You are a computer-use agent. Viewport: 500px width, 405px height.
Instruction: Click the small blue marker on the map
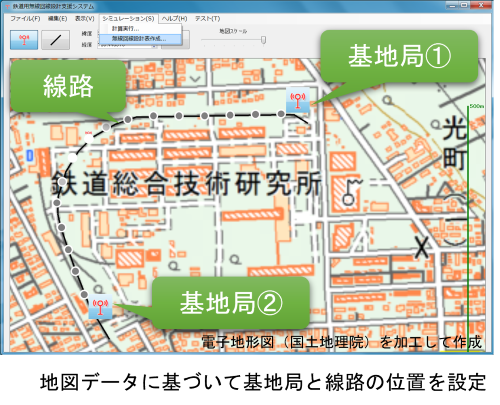(30, 155)
